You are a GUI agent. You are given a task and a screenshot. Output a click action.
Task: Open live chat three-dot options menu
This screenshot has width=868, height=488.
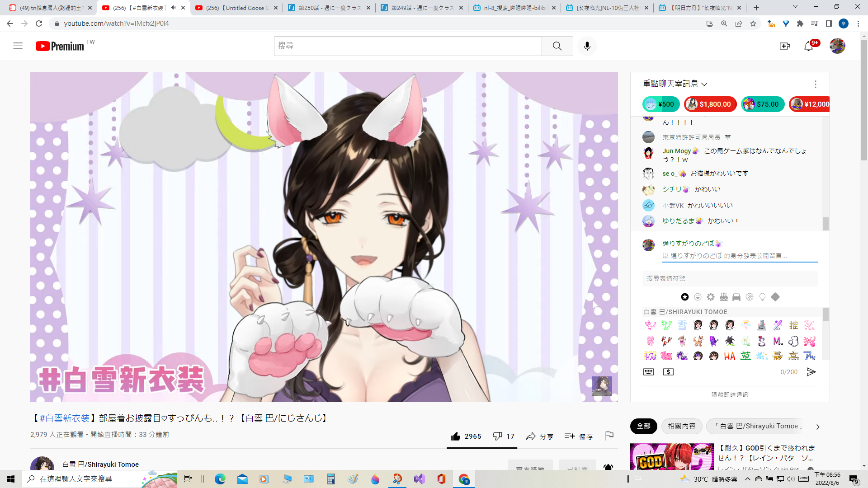click(x=816, y=84)
